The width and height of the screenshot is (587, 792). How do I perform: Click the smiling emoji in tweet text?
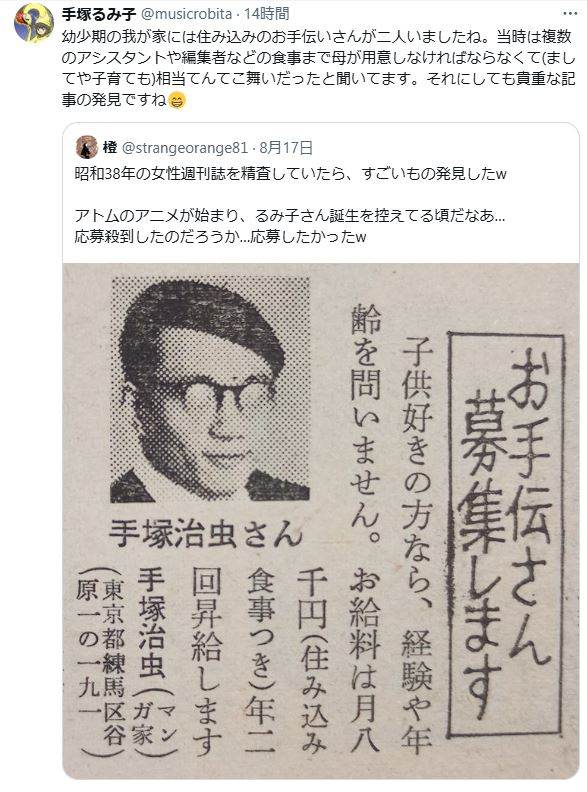(177, 101)
